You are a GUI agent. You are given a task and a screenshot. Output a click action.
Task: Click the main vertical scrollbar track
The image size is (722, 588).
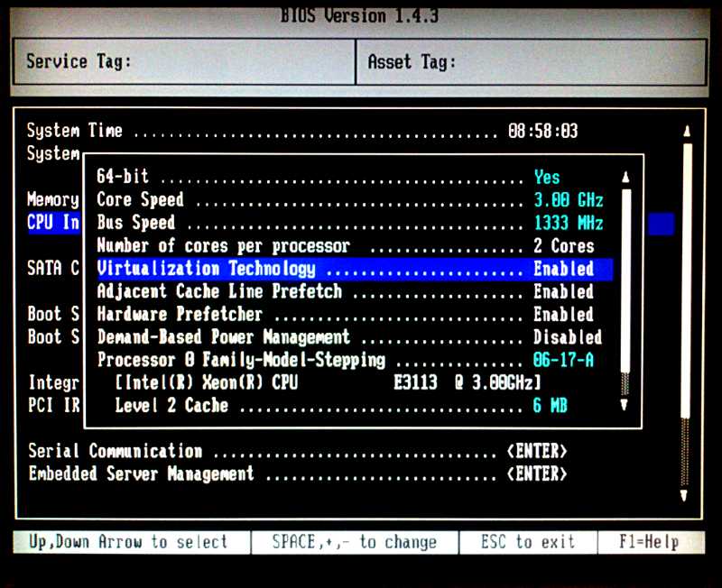point(686,316)
